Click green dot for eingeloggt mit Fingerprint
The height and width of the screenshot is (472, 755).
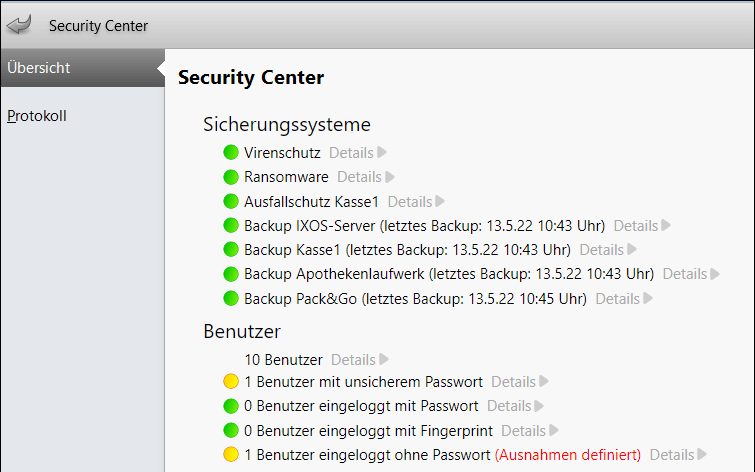[x=231, y=430]
